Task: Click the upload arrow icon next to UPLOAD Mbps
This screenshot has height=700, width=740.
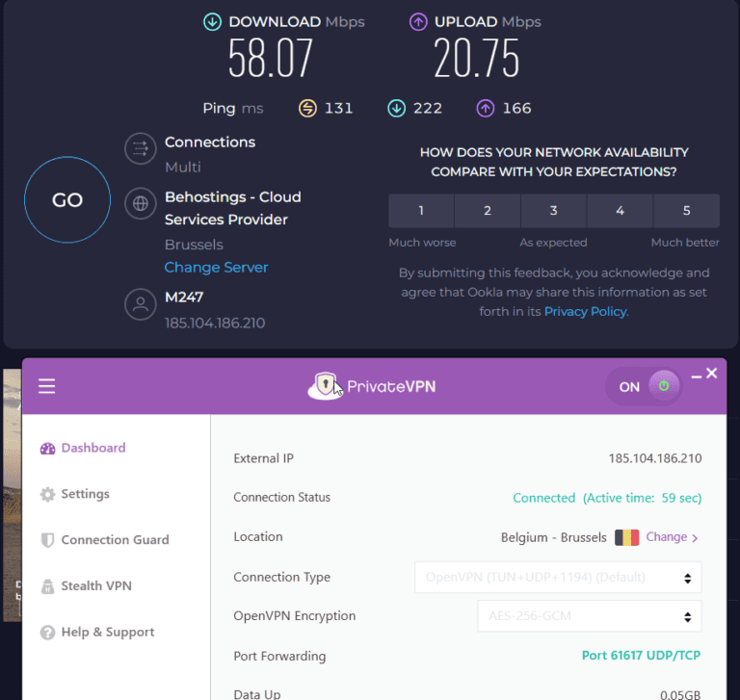Action: click(418, 22)
